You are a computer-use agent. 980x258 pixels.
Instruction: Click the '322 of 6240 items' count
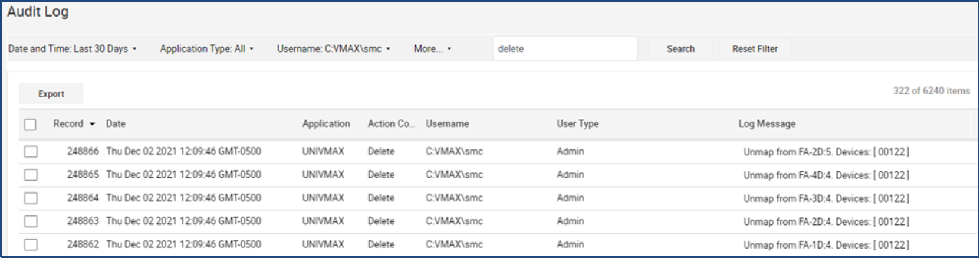pyautogui.click(x=931, y=90)
